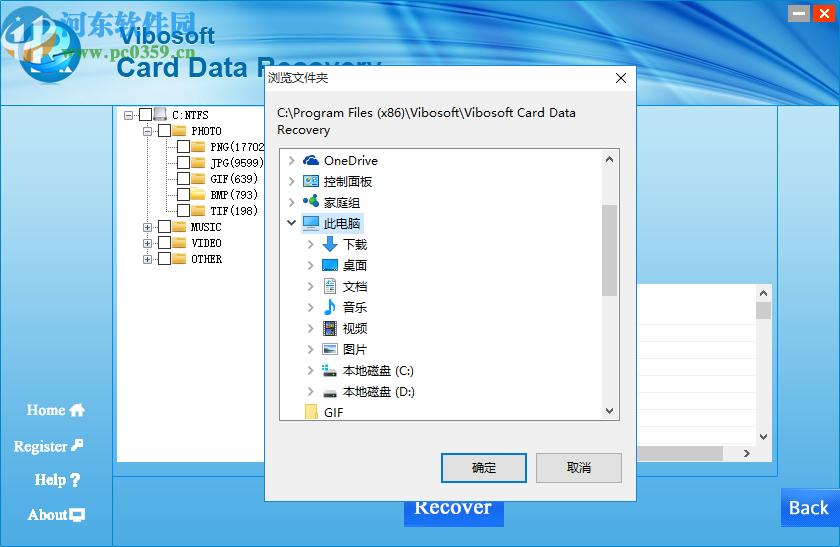Expand the 本地磁盘 (C:) node

point(311,370)
